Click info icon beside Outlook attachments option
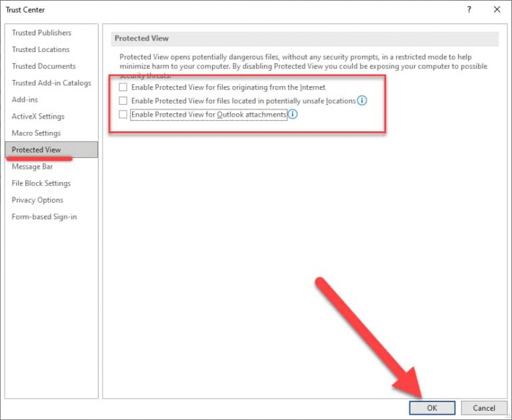Image resolution: width=512 pixels, height=420 pixels. pos(292,115)
